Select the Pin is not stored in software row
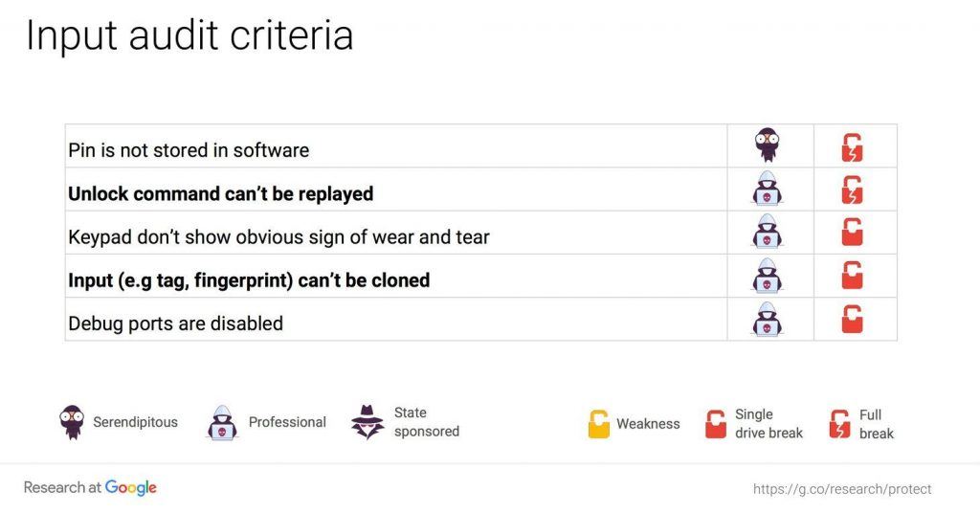 (480, 146)
